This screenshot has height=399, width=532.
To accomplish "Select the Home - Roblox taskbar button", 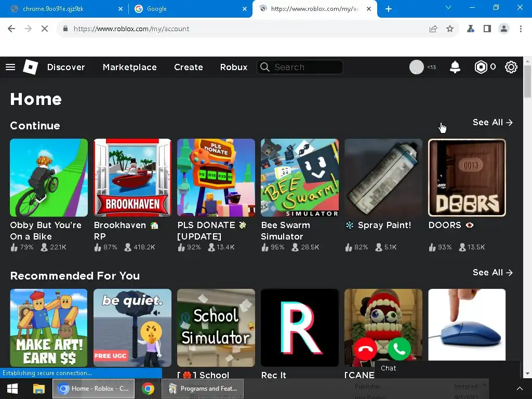I will (x=94, y=389).
